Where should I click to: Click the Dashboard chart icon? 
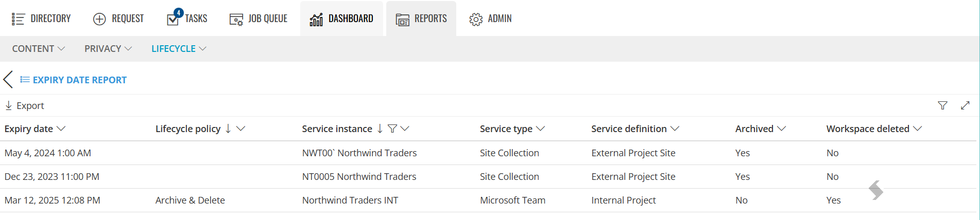click(x=316, y=20)
